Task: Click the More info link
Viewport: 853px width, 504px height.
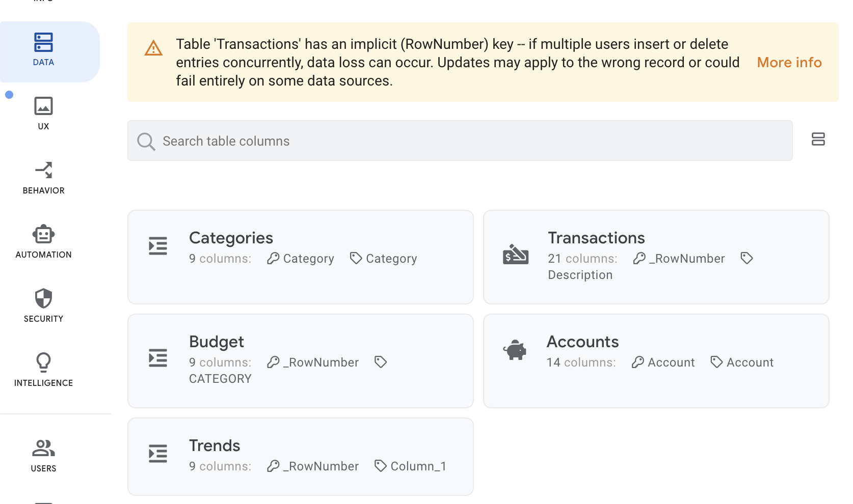Action: pyautogui.click(x=789, y=62)
